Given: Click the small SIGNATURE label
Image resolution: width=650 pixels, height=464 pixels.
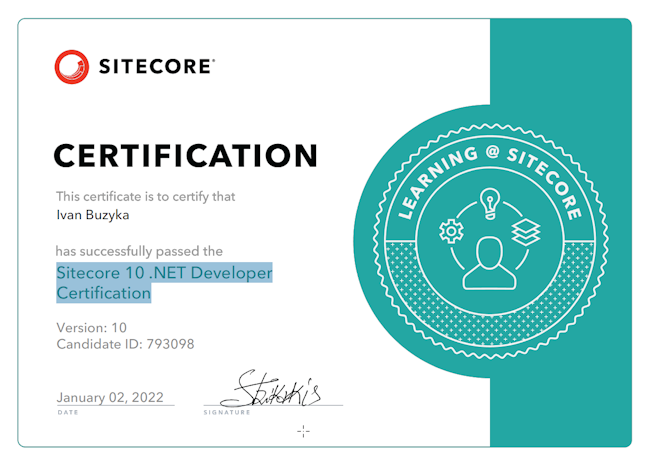Looking at the screenshot, I should click(x=227, y=413).
